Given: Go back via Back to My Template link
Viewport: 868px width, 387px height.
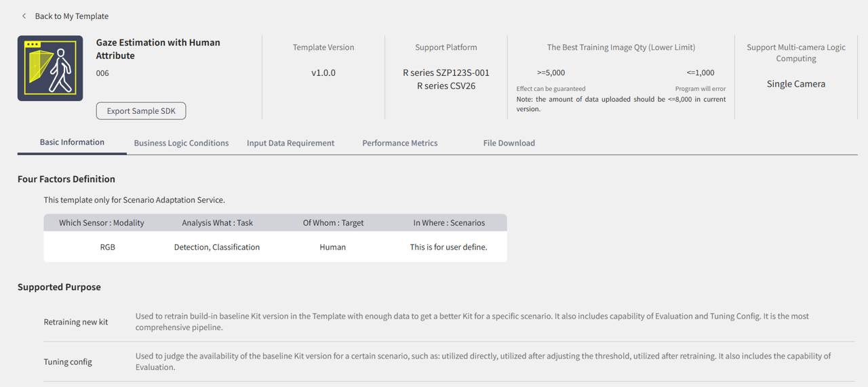Looking at the screenshot, I should click(x=71, y=16).
